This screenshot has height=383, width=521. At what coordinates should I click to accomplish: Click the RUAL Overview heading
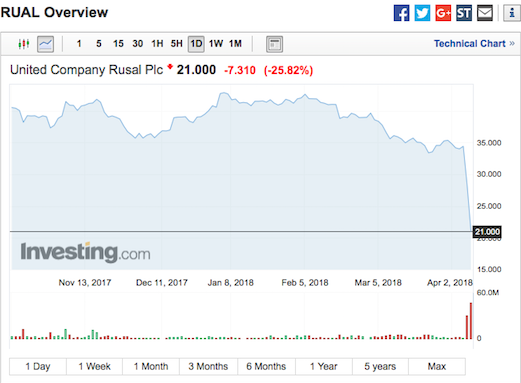(54, 13)
